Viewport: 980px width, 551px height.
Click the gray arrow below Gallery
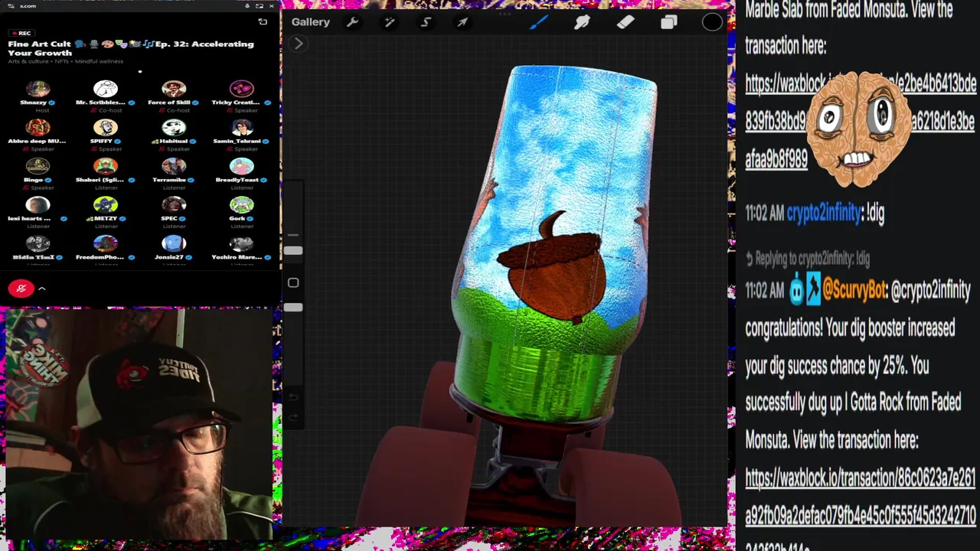299,44
